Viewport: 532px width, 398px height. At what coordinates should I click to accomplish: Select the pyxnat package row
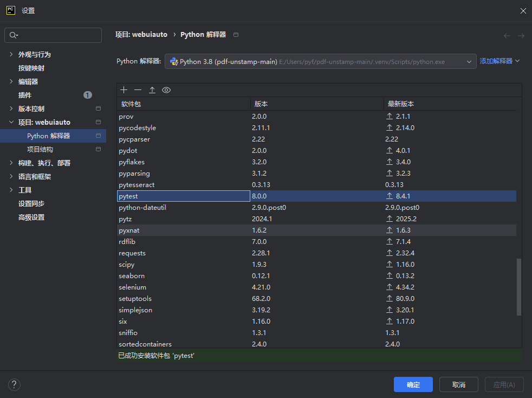point(316,230)
